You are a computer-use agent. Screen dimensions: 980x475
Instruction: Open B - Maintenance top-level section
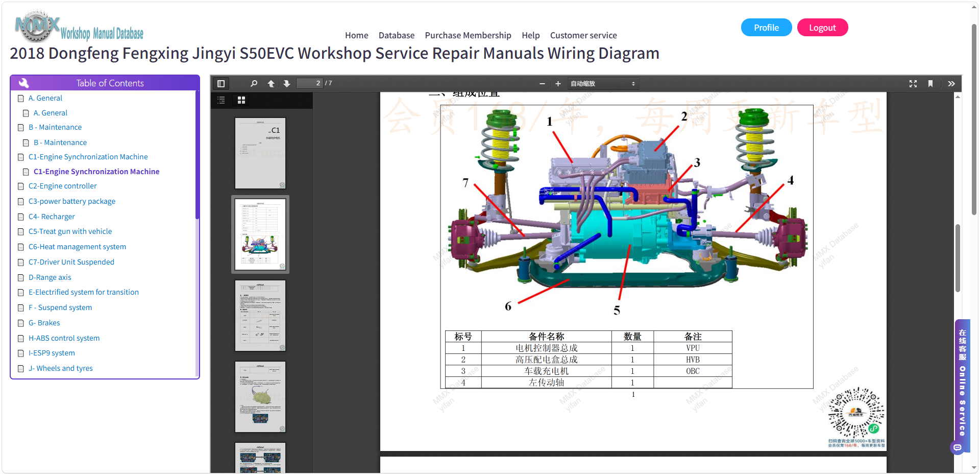[x=55, y=127]
